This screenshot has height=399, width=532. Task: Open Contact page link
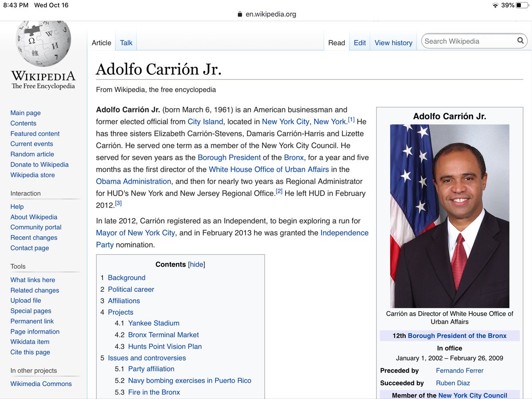pyautogui.click(x=30, y=248)
